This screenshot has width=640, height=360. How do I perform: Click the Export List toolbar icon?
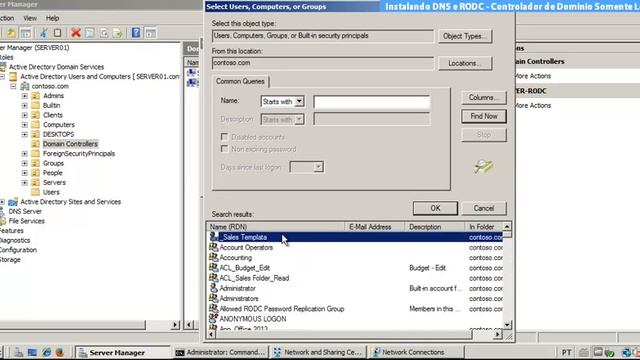(x=118, y=33)
